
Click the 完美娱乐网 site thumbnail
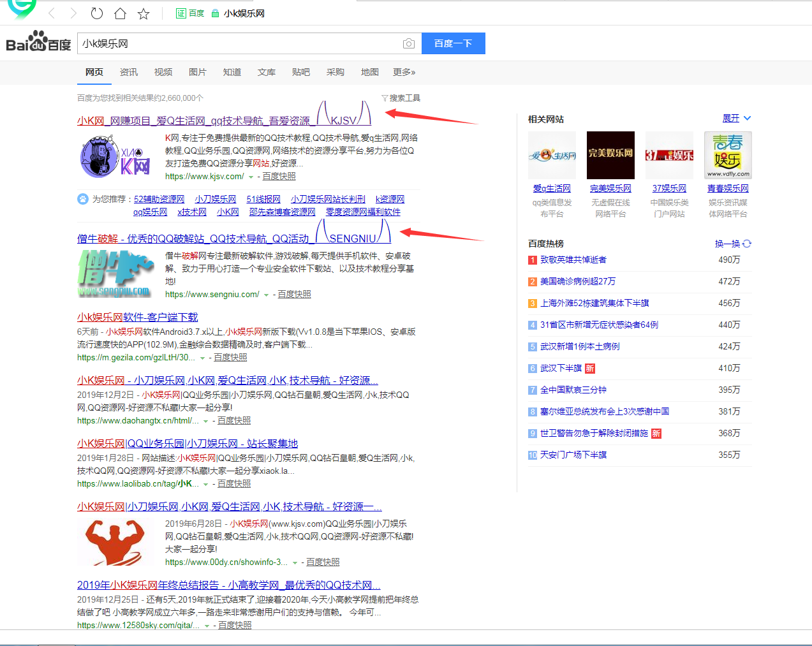point(610,155)
